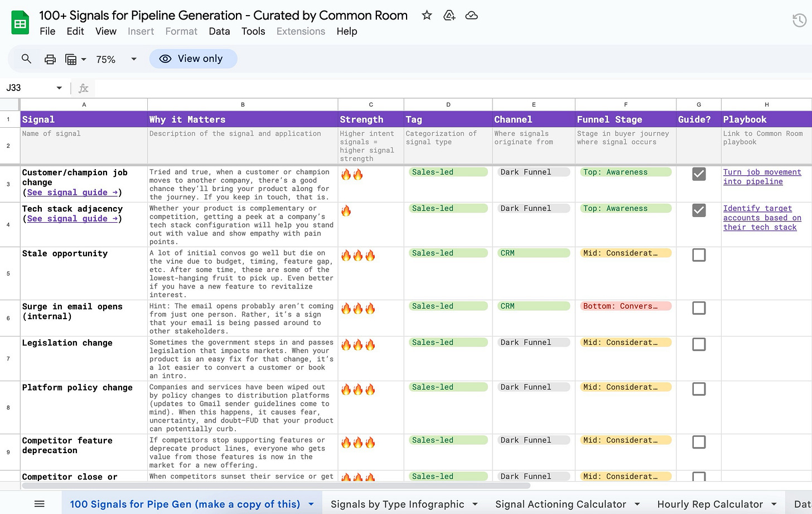Open See signal guide link under Tech stack adjacency

[x=72, y=218]
